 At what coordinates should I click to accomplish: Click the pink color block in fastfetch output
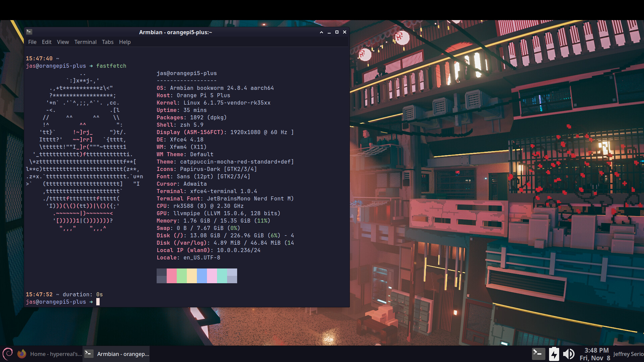coord(172,276)
